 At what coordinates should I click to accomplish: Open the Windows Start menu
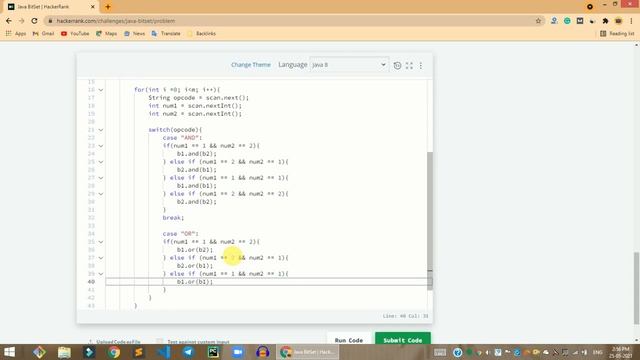coord(9,352)
